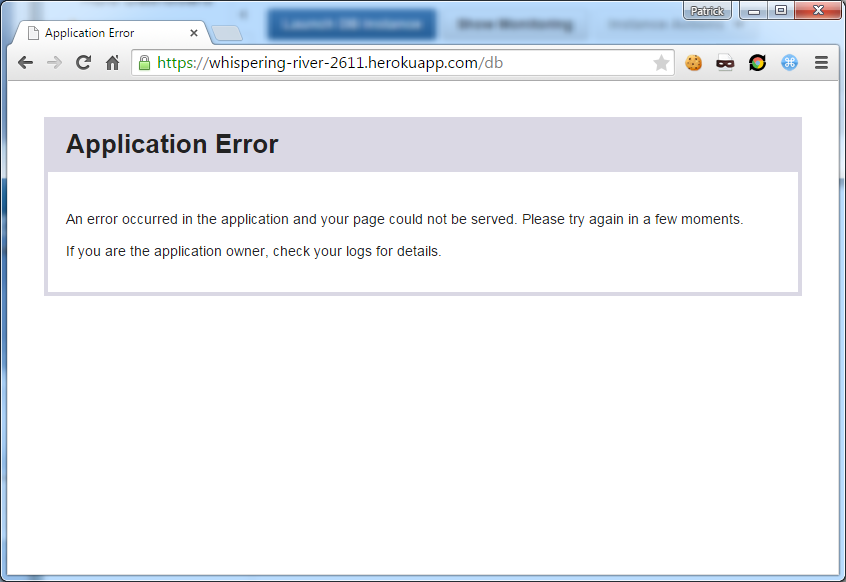
Task: Minimize the Chrome window
Action: tap(754, 11)
